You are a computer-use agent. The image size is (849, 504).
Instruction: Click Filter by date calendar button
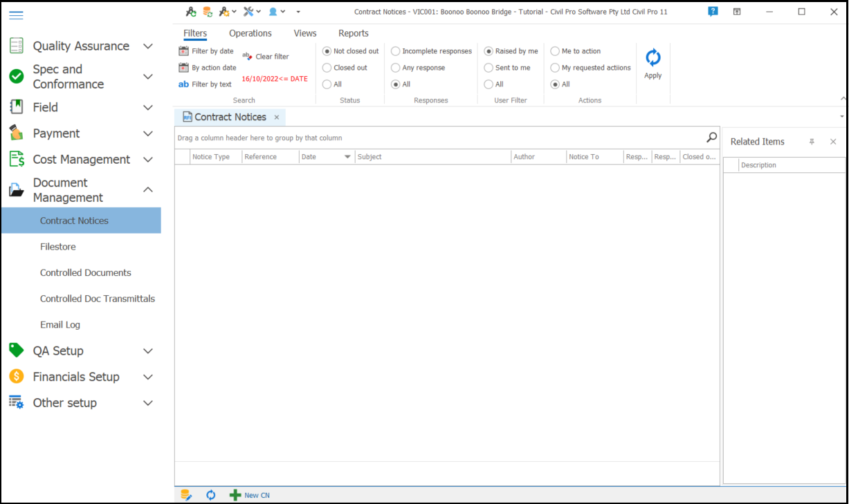click(x=206, y=51)
